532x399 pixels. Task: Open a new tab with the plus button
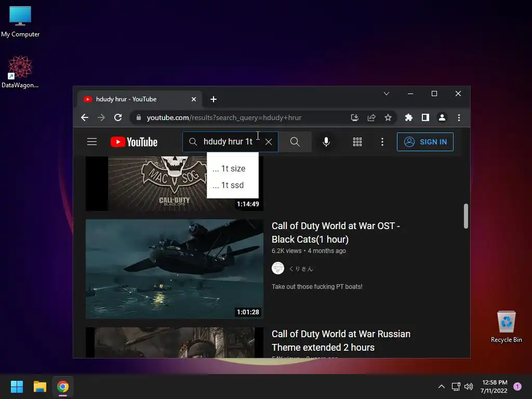click(214, 99)
